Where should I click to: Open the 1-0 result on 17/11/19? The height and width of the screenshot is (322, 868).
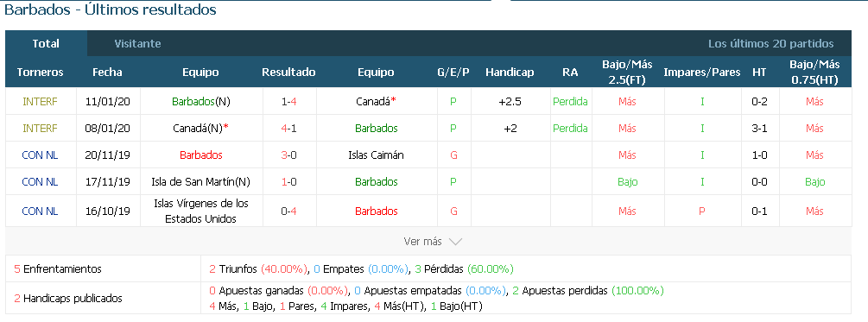click(x=288, y=181)
